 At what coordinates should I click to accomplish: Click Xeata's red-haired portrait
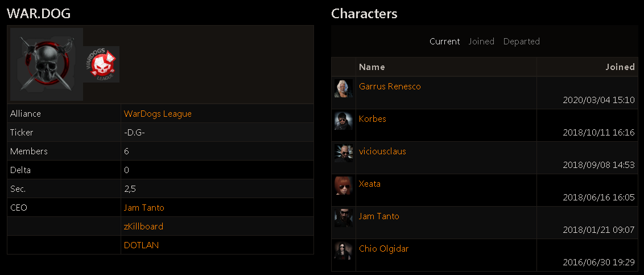click(x=344, y=186)
